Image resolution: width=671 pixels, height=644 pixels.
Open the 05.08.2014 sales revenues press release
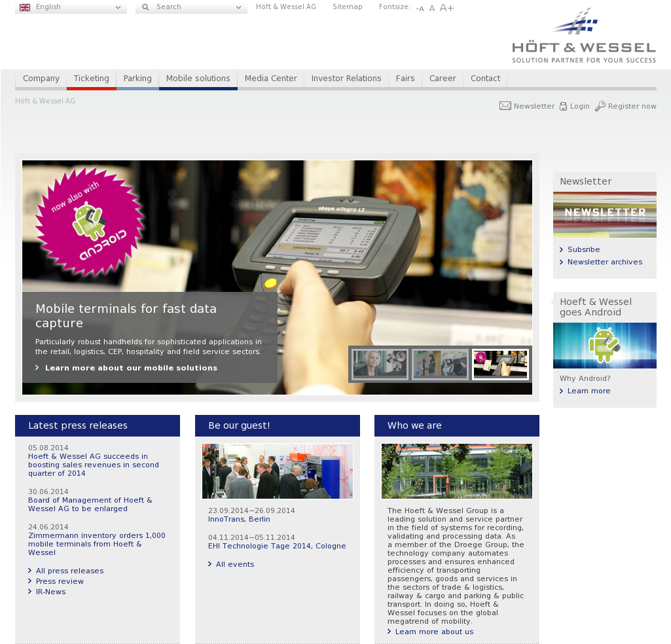(x=94, y=465)
